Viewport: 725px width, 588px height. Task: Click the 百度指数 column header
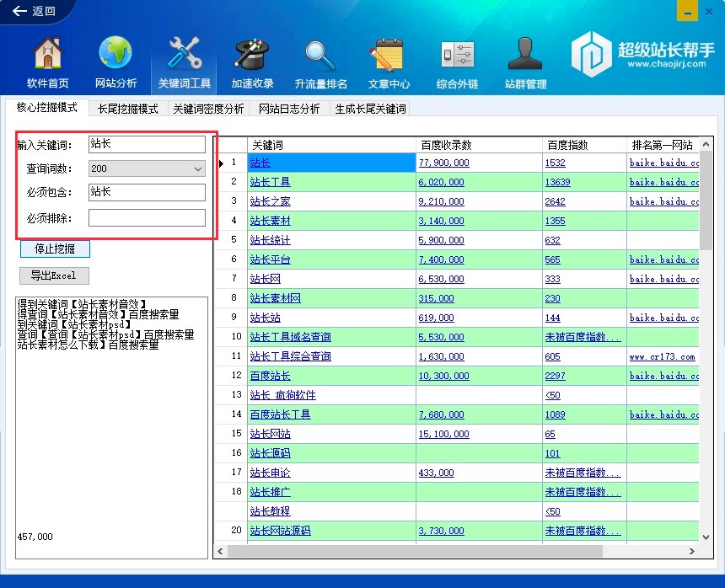tap(567, 145)
